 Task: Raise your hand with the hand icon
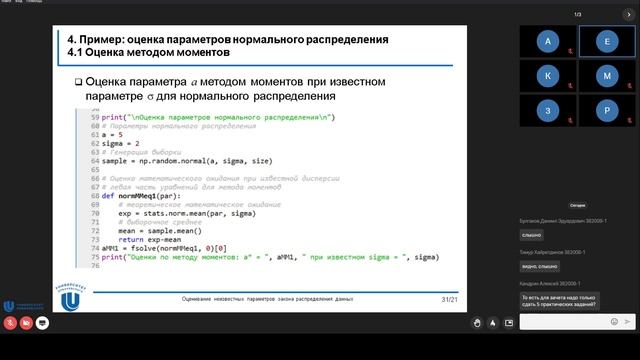(477, 323)
